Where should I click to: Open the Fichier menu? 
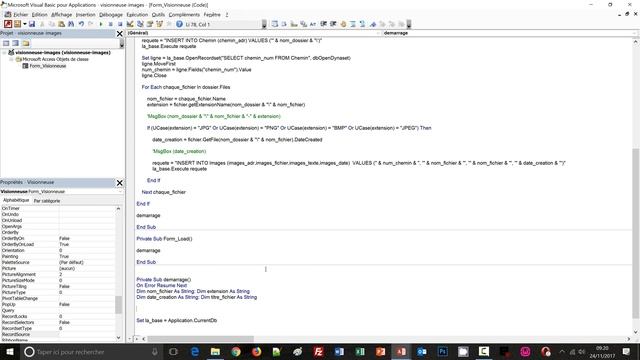coord(20,15)
